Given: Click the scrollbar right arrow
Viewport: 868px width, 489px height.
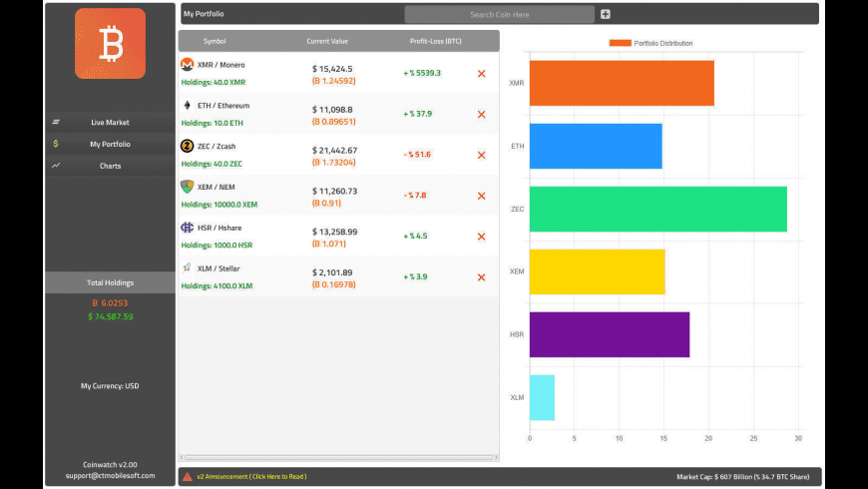Looking at the screenshot, I should coord(496,457).
